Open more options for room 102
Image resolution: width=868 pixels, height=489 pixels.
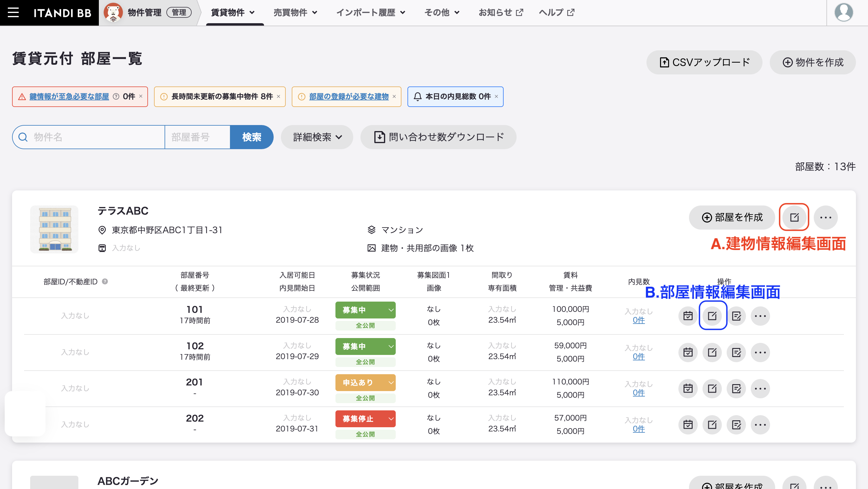(760, 352)
